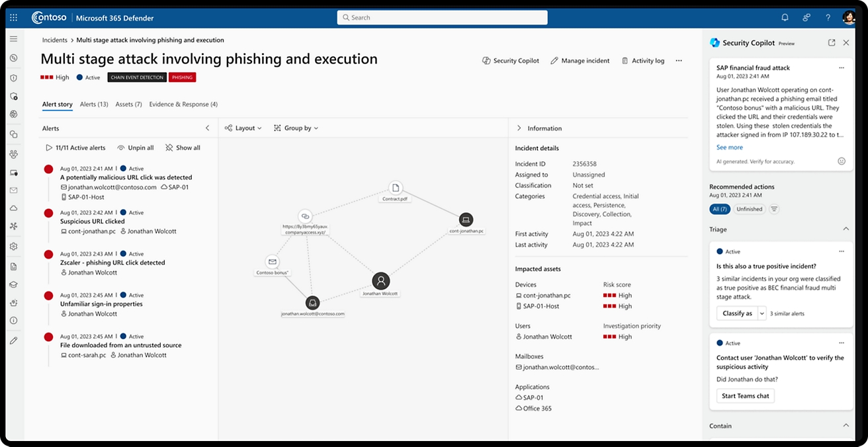Go to Incidents breadcrumb
The width and height of the screenshot is (868, 447).
[55, 40]
